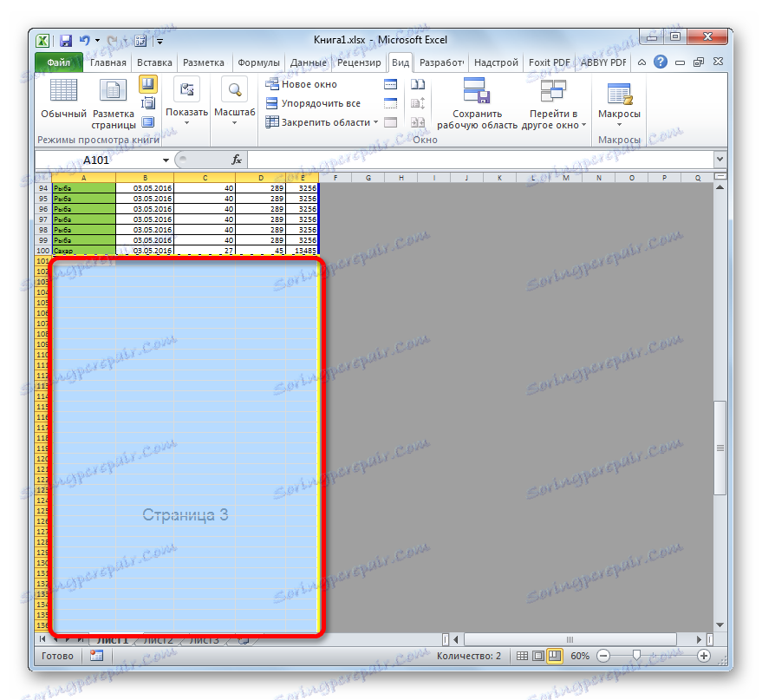Expand the Показать dropdown
This screenshot has width=762, height=700.
[x=186, y=102]
